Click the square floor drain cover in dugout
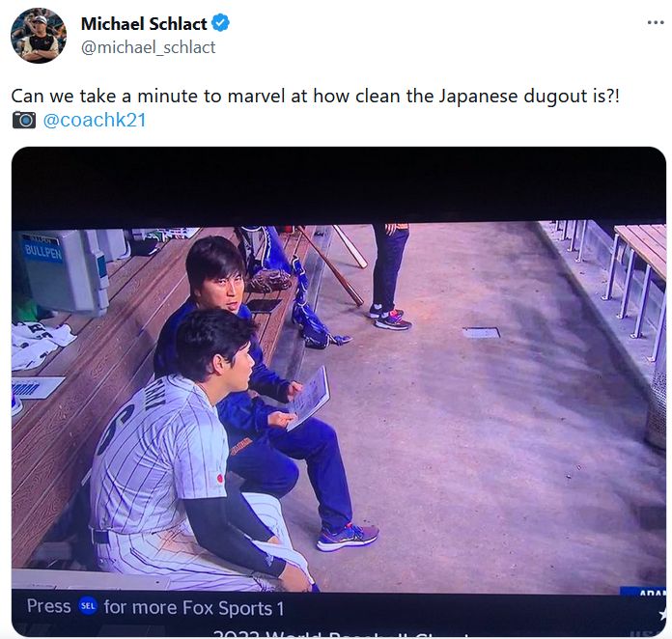 click(481, 333)
